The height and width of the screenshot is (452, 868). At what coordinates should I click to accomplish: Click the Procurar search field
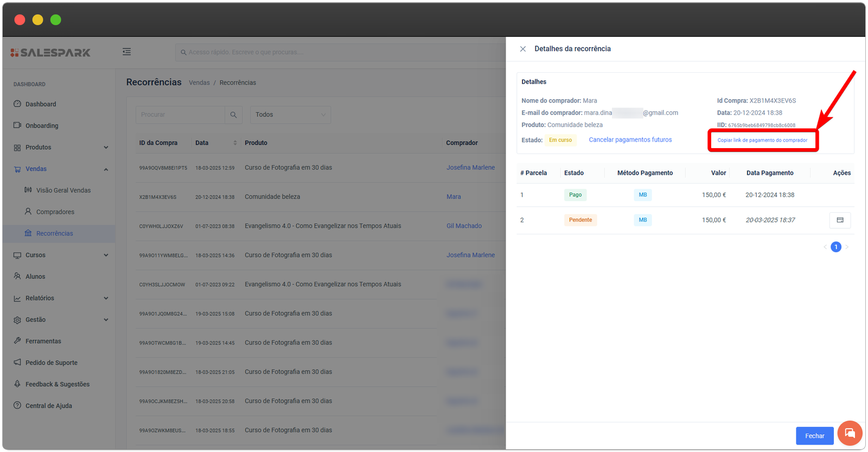click(x=180, y=114)
